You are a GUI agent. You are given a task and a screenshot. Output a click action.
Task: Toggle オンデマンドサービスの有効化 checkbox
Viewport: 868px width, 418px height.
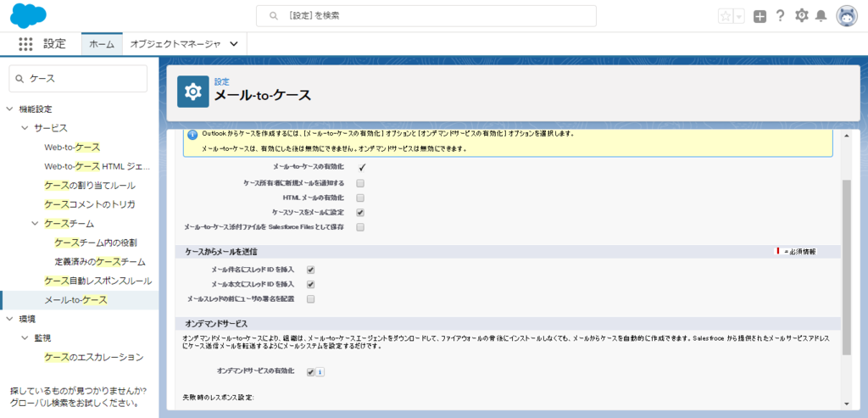[x=310, y=372]
